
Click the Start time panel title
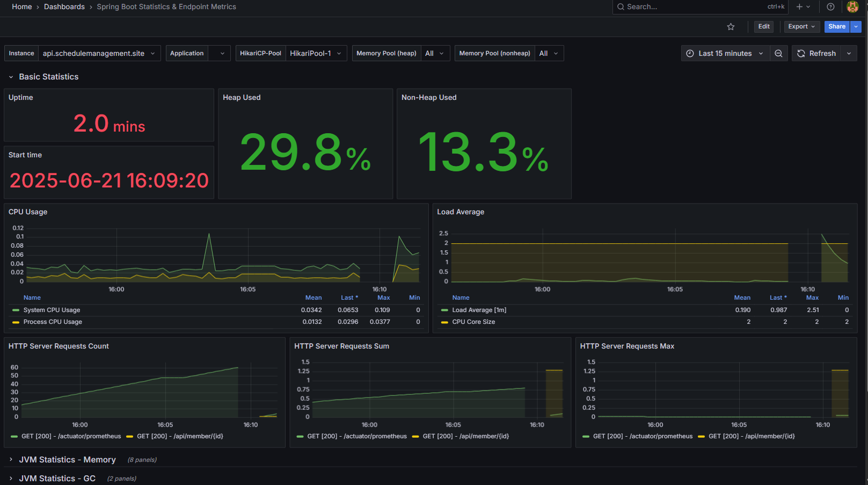point(25,155)
